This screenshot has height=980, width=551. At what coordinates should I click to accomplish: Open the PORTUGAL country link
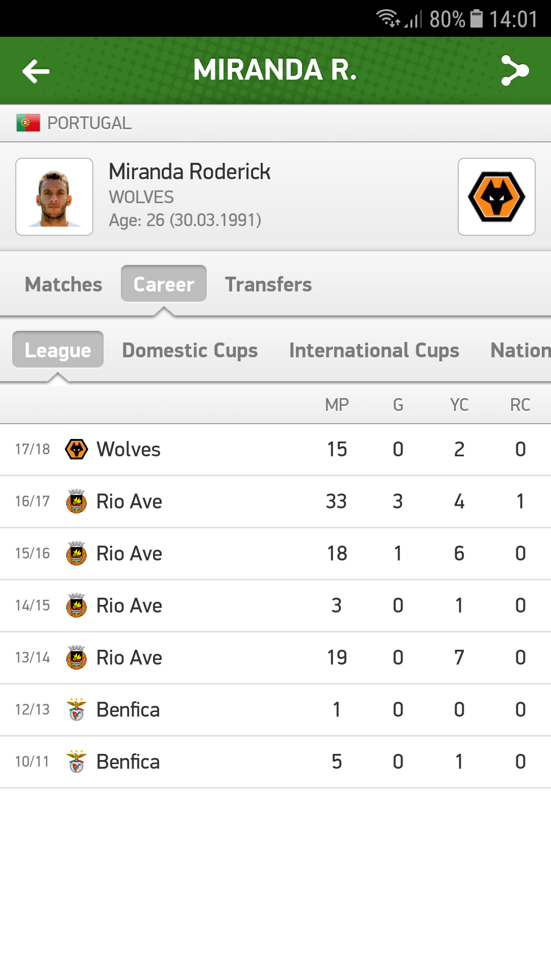click(x=89, y=123)
